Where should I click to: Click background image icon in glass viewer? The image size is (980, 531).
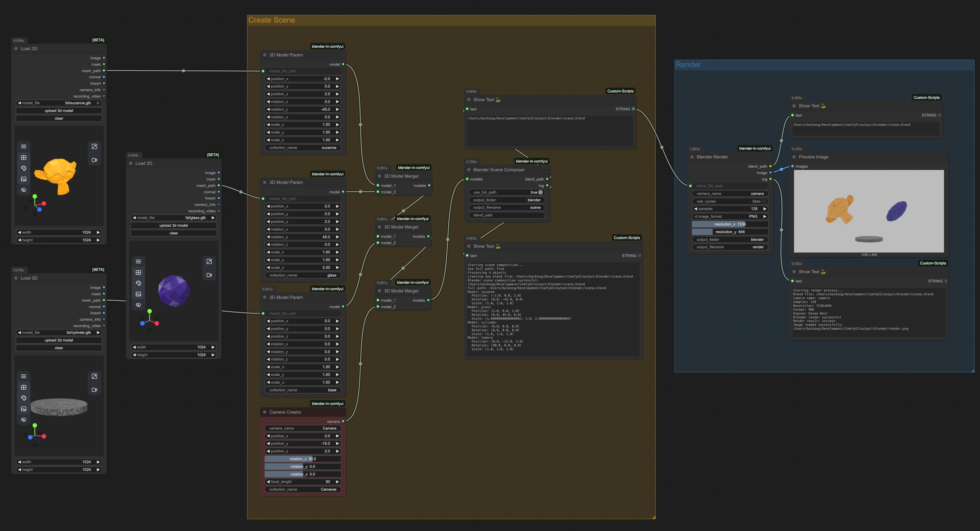138,295
